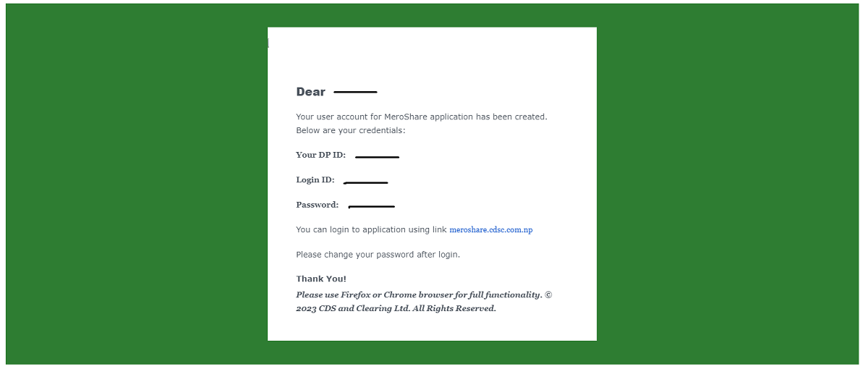Click "Please change your password after login."

tap(378, 255)
